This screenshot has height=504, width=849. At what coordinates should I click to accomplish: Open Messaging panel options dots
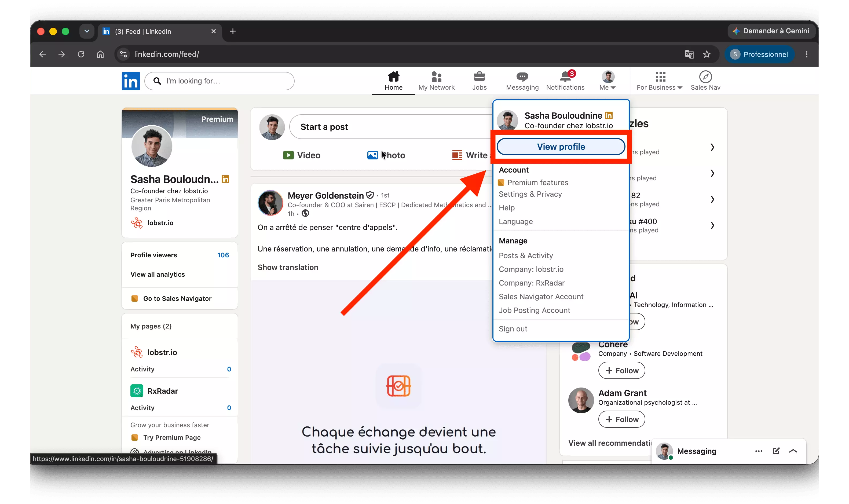759,451
